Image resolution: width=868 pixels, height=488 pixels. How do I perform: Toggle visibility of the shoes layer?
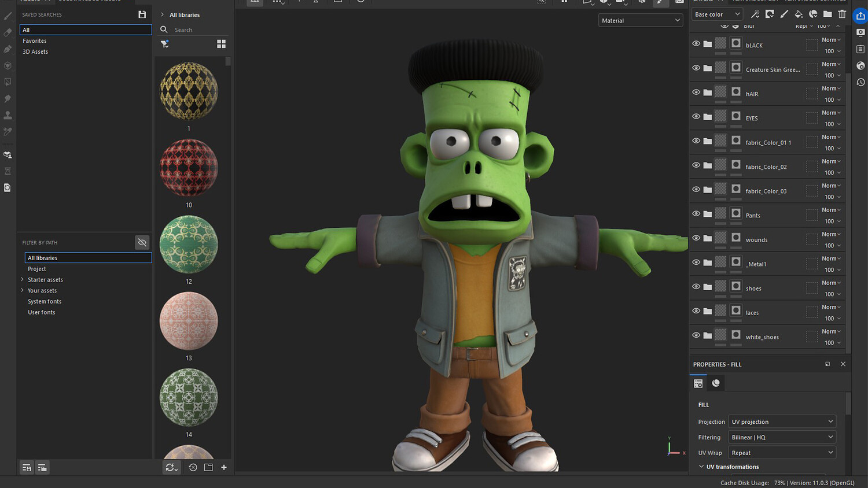click(x=696, y=286)
